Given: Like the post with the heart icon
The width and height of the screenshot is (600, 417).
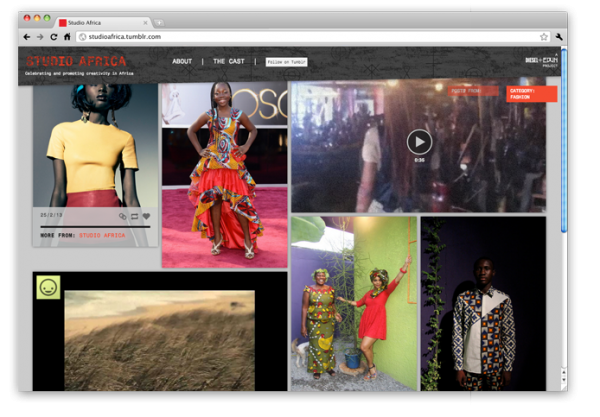Looking at the screenshot, I should pos(146,216).
